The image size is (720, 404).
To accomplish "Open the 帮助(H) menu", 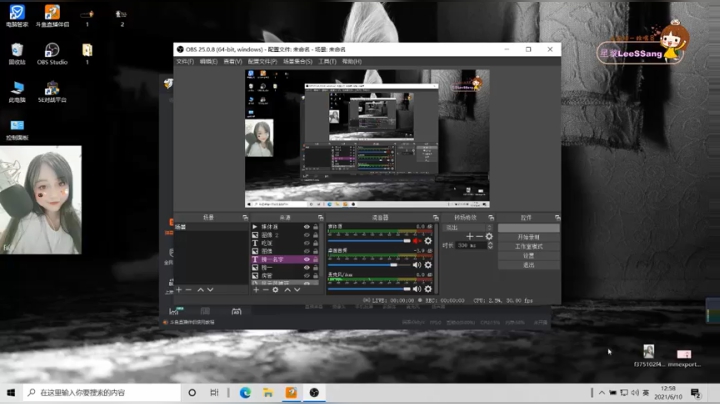I will click(x=352, y=62).
